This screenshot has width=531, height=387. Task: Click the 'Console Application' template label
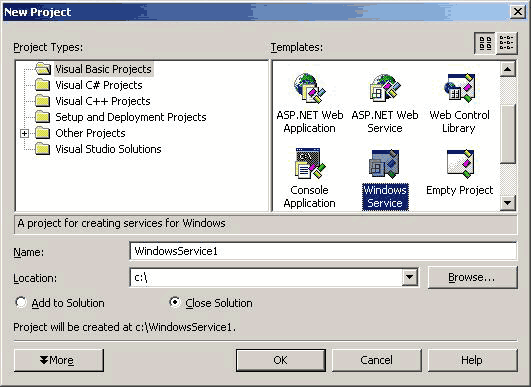[x=310, y=196]
